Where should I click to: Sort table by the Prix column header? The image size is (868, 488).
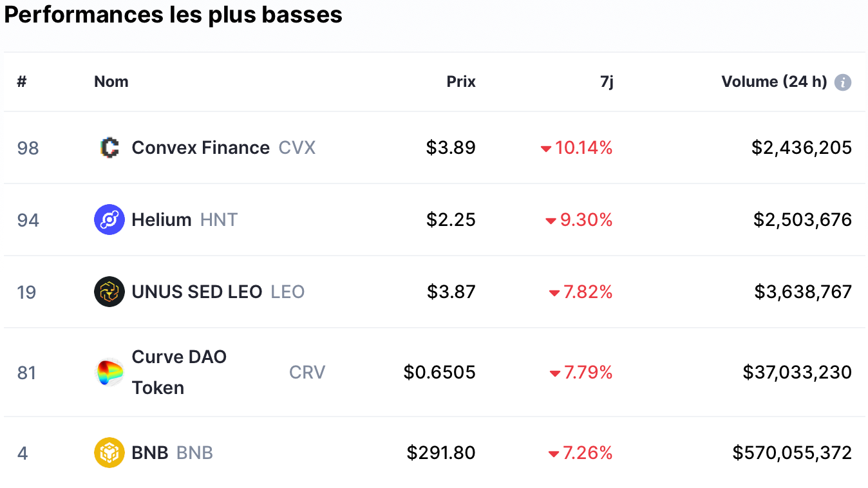pos(461,82)
